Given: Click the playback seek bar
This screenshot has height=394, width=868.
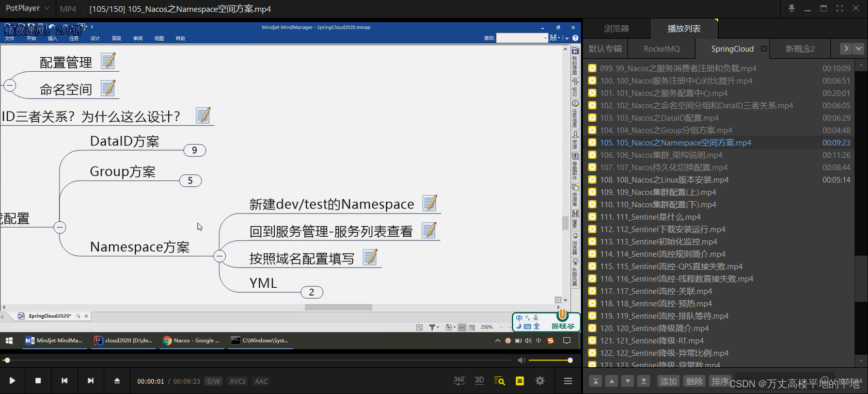Looking at the screenshot, I should coord(257,360).
